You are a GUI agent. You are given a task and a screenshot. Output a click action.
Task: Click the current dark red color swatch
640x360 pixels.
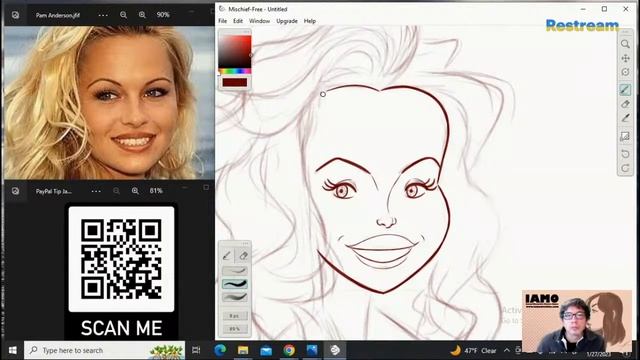[x=235, y=82]
